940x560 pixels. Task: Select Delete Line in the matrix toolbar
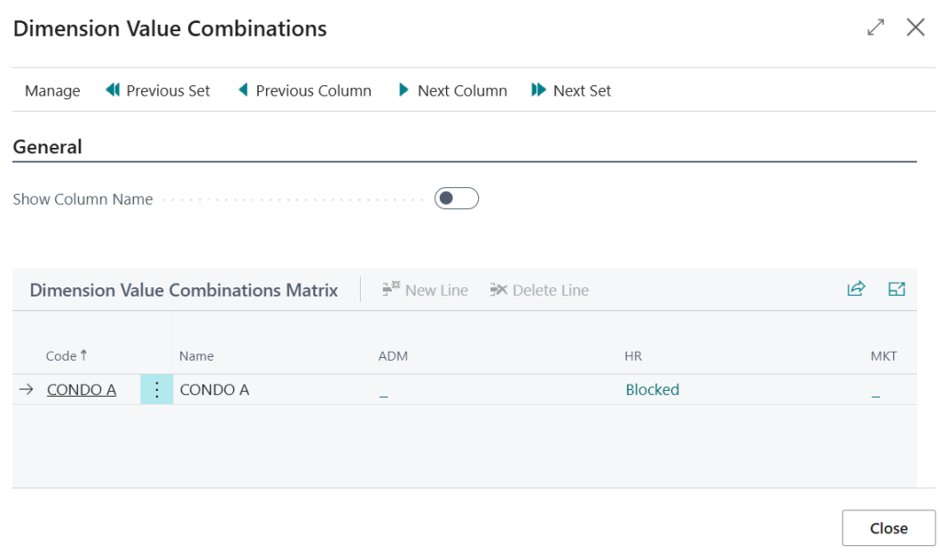[x=539, y=289]
